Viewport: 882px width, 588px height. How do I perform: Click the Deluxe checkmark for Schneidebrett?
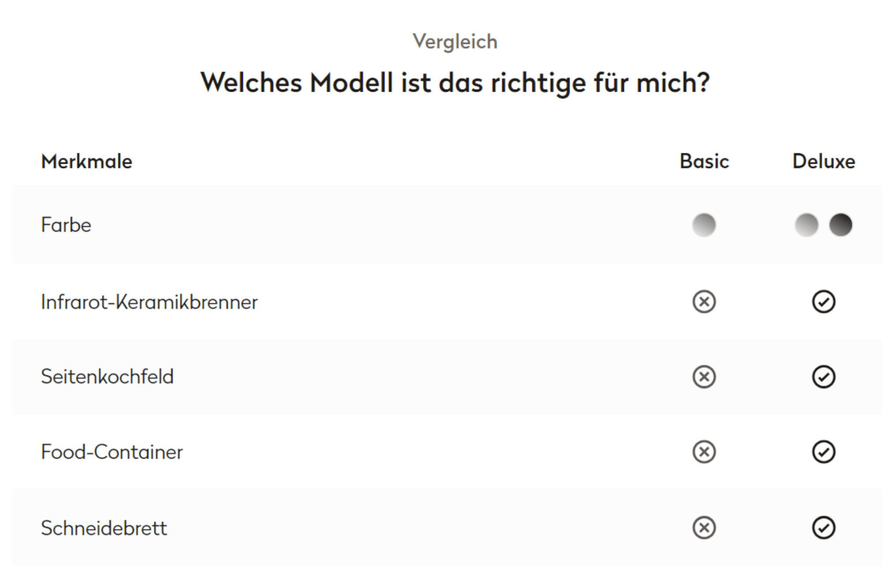pyautogui.click(x=823, y=528)
